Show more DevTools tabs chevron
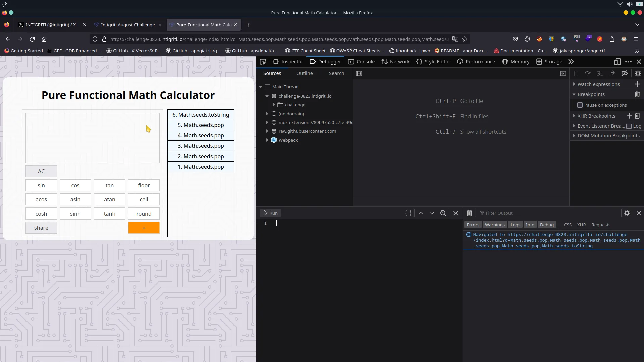The image size is (644, 362). (571, 62)
